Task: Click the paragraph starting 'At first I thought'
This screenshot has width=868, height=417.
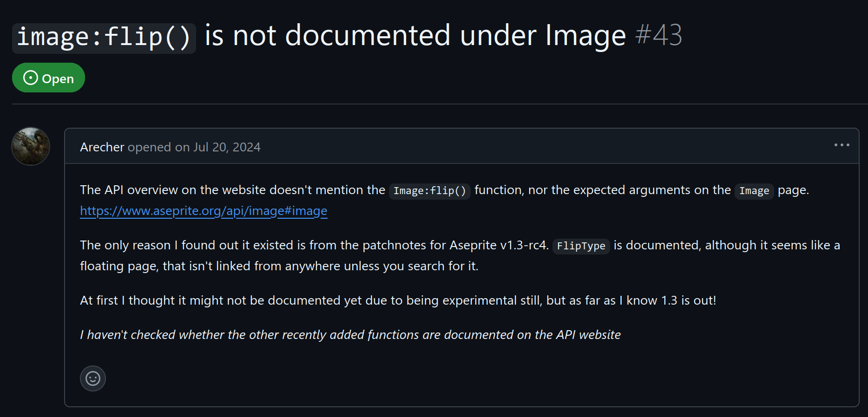Action: click(397, 300)
